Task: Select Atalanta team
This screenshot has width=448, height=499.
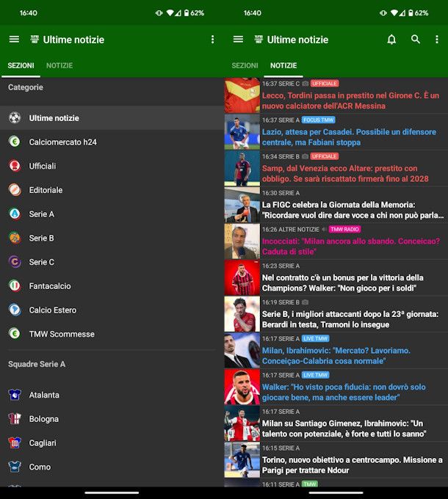Action: tap(112, 395)
